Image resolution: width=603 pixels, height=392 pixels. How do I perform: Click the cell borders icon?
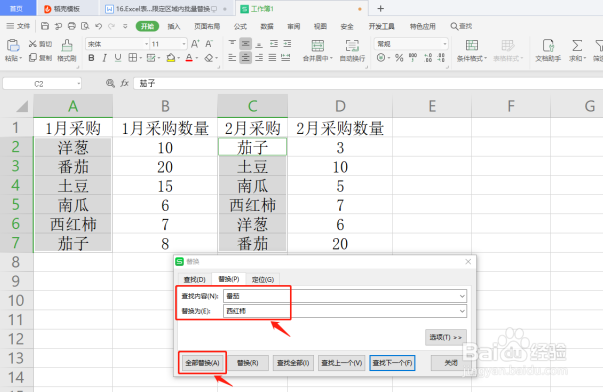(x=132, y=58)
